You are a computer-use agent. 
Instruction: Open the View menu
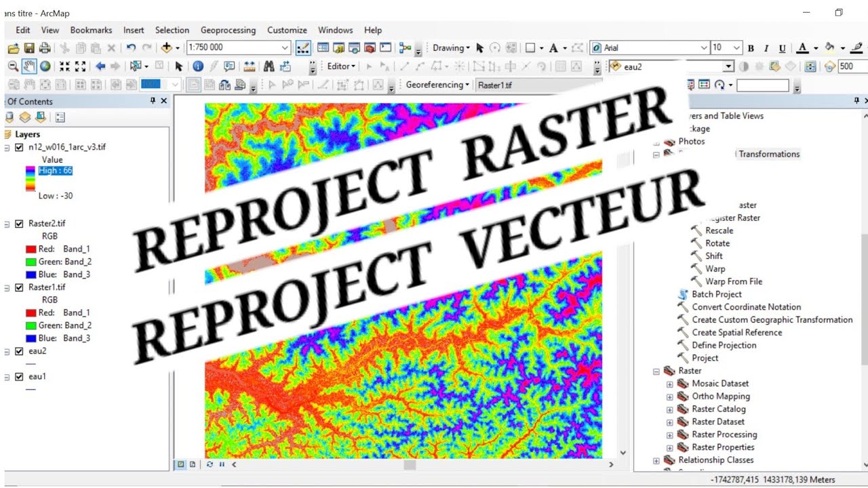pos(50,30)
